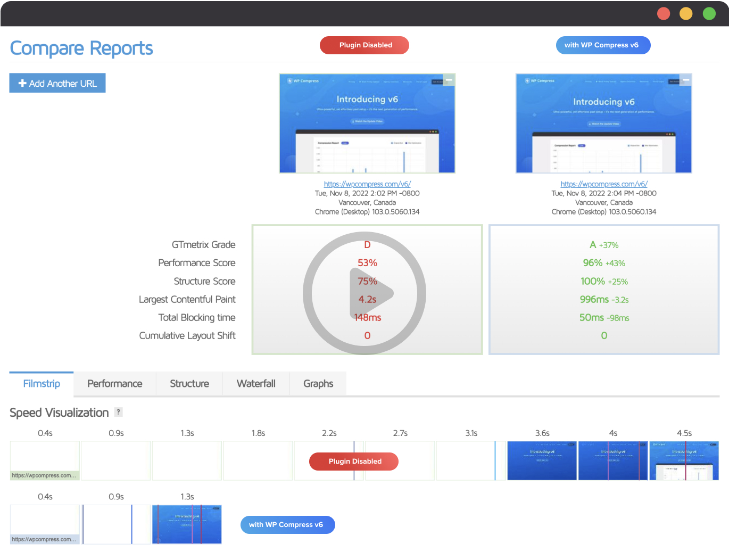Click the Plugin Disabled screenshot thumbnail
Image resolution: width=729 pixels, height=560 pixels.
click(367, 123)
